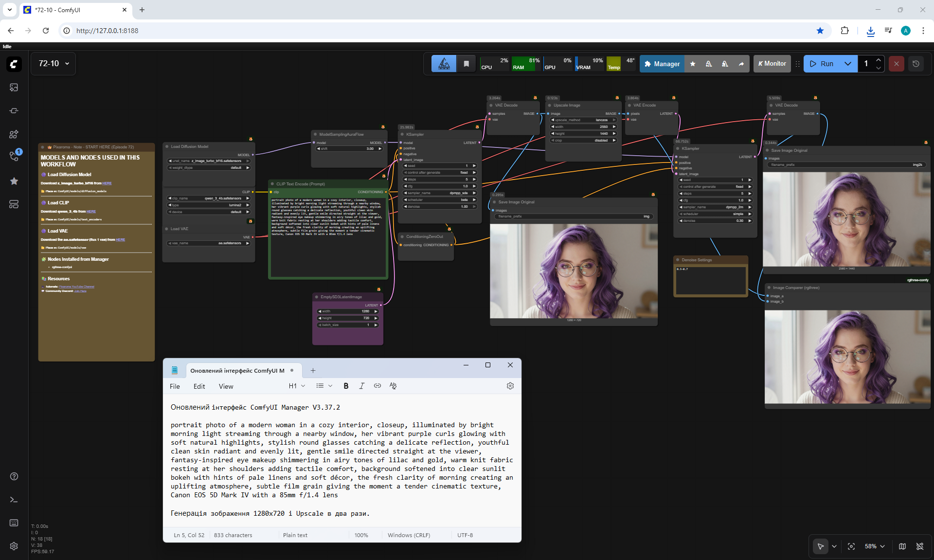Click the red cancel run button
This screenshot has width=934, height=560.
(897, 64)
